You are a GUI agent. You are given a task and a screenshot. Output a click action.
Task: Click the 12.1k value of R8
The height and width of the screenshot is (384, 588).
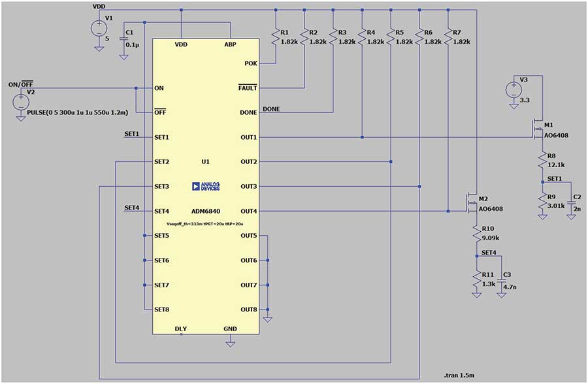pyautogui.click(x=557, y=165)
